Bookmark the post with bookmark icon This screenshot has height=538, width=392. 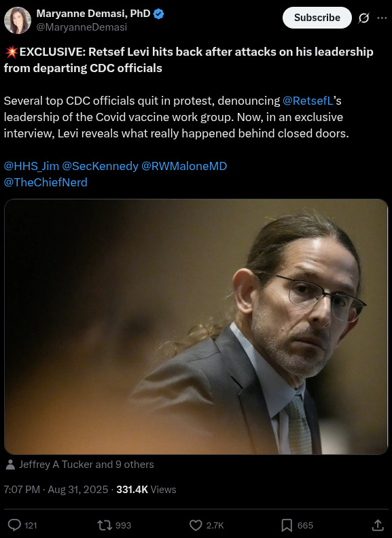click(287, 525)
